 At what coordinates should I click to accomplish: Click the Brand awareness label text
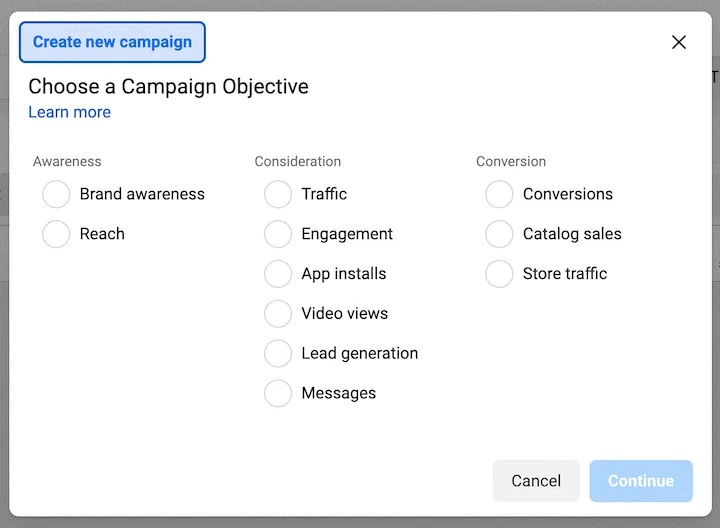pyautogui.click(x=142, y=194)
